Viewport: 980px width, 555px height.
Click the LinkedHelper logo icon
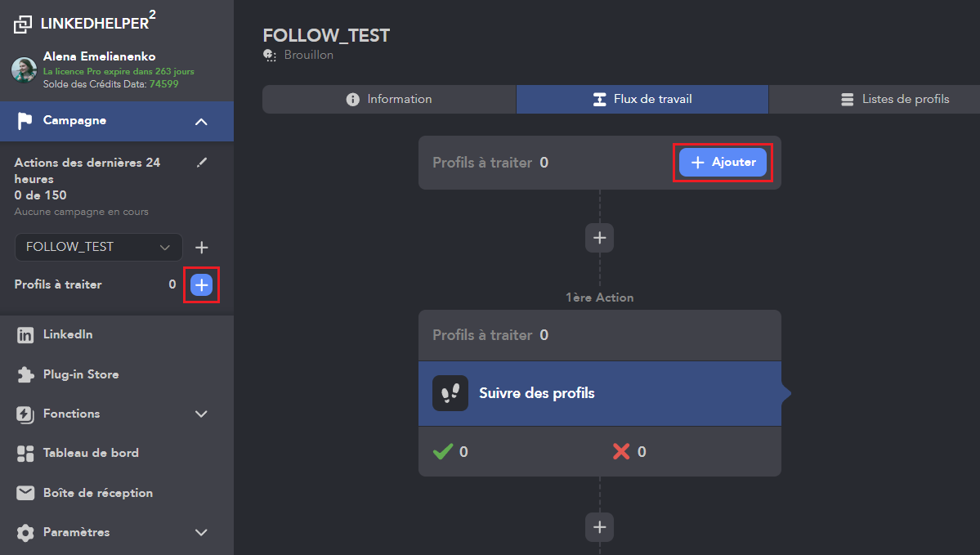pyautogui.click(x=24, y=25)
